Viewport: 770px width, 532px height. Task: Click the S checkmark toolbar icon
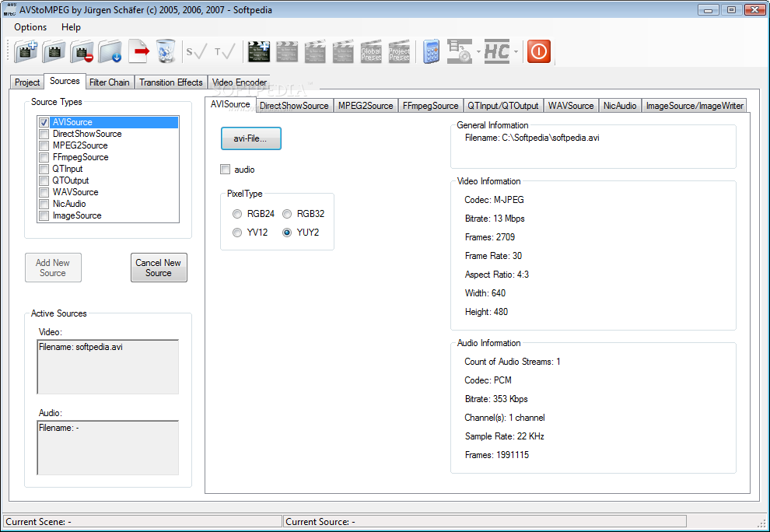point(197,51)
